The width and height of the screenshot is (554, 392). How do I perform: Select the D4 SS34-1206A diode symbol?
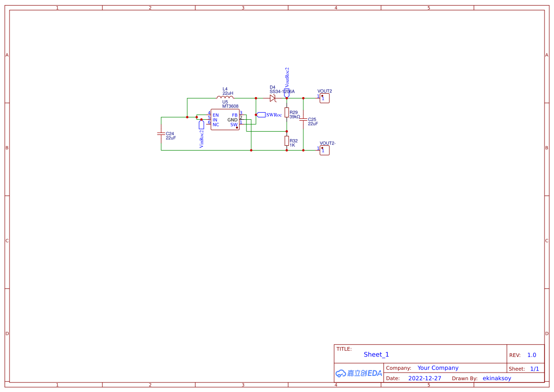tap(273, 98)
